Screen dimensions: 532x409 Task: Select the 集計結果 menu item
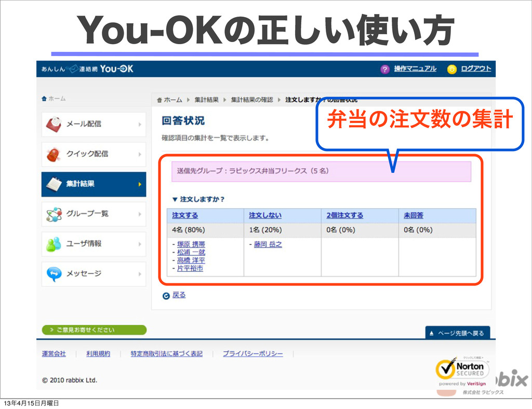[x=94, y=184]
